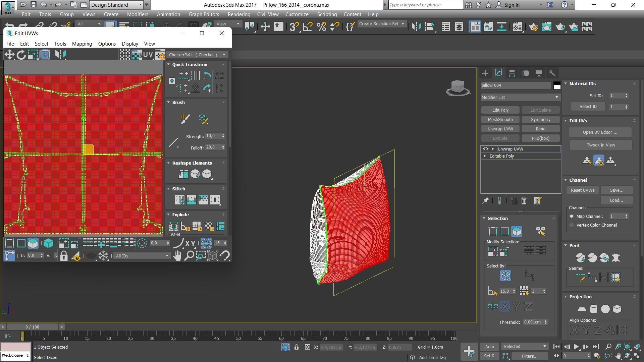Screen dimensions: 644x362
Task: Open the Graph Editors menu
Action: [x=204, y=14]
